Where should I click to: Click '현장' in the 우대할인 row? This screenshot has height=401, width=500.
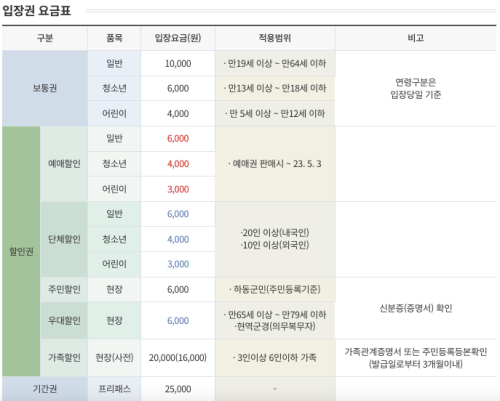point(114,320)
